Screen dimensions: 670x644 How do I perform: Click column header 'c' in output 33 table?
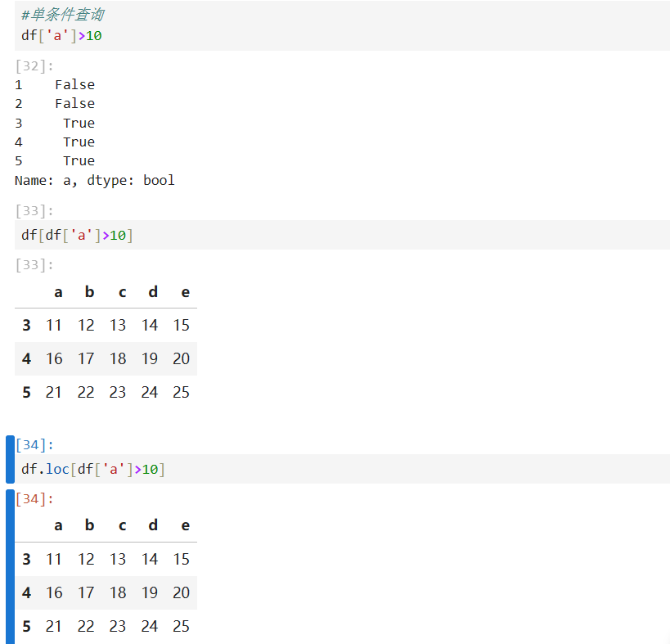(122, 292)
